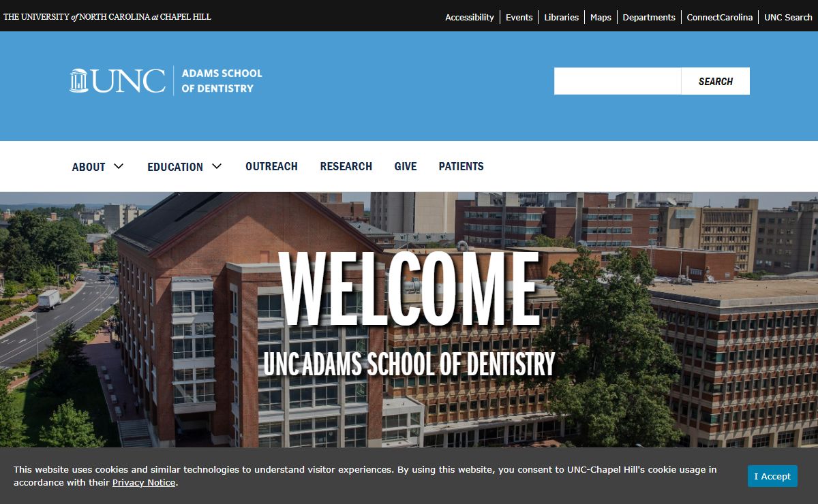Select the Give navigation item
The width and height of the screenshot is (818, 504).
[405, 166]
